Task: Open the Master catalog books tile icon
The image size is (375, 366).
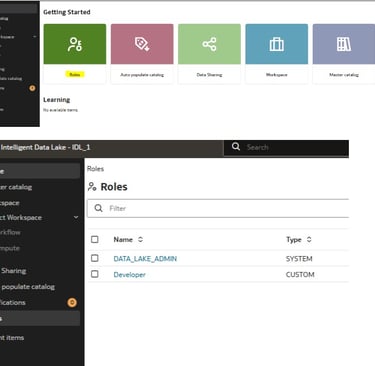Action: point(344,44)
